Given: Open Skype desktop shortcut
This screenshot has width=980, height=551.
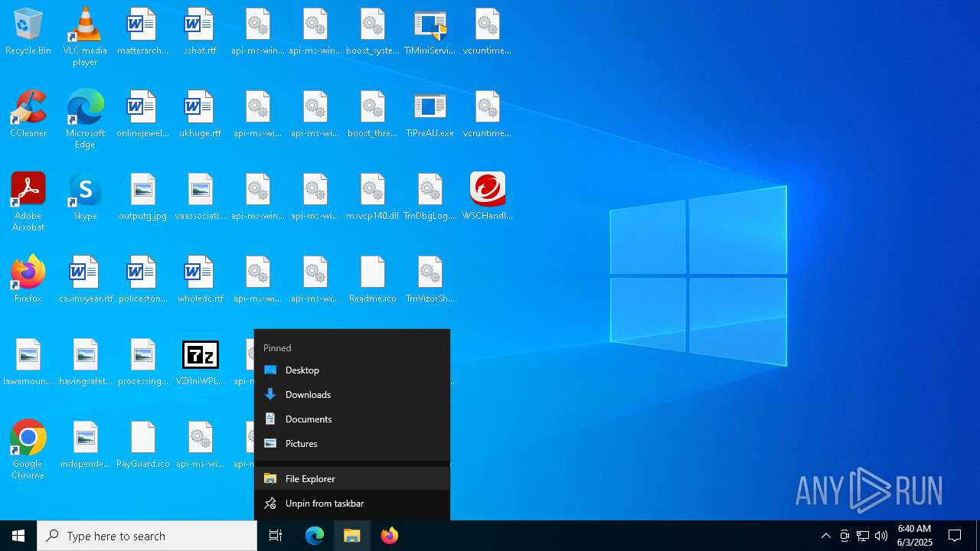Looking at the screenshot, I should click(x=85, y=197).
